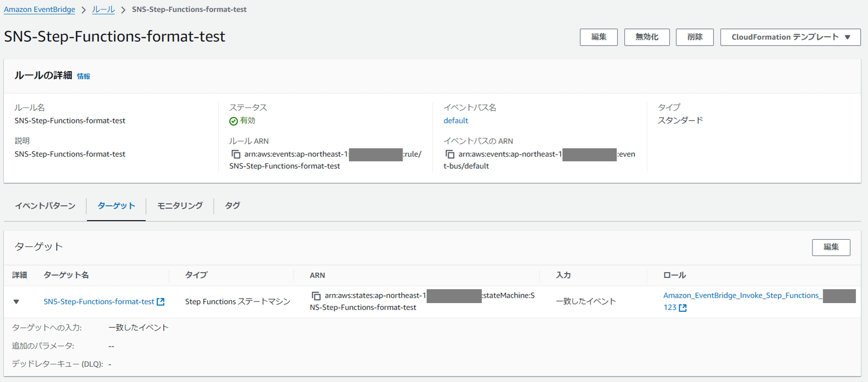Open Amazon_EventBridge_Invoke_Step_Functions role link
The width and height of the screenshot is (868, 382).
click(743, 295)
